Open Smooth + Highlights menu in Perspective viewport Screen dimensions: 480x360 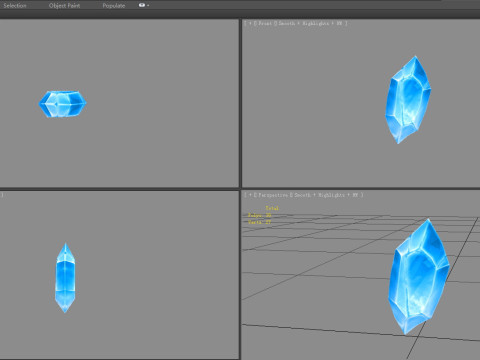pyautogui.click(x=327, y=195)
